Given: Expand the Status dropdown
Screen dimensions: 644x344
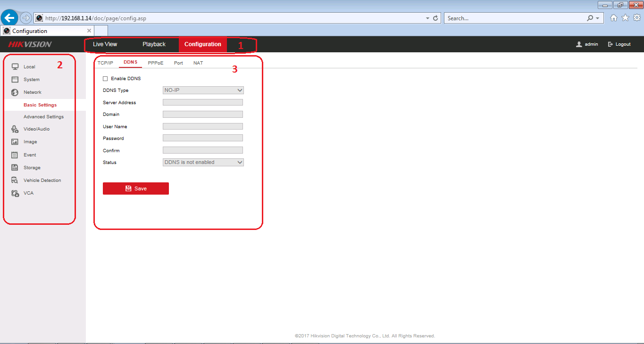Looking at the screenshot, I should (203, 162).
